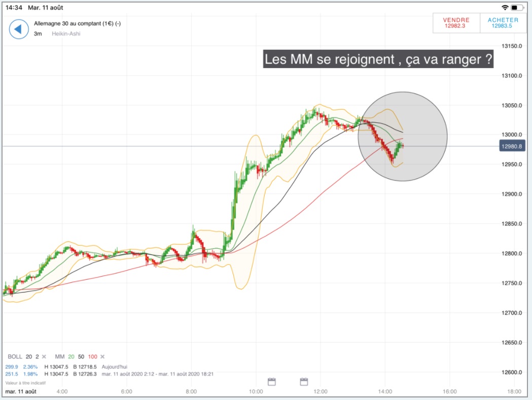Click the first calendar event icon

[x=271, y=382]
